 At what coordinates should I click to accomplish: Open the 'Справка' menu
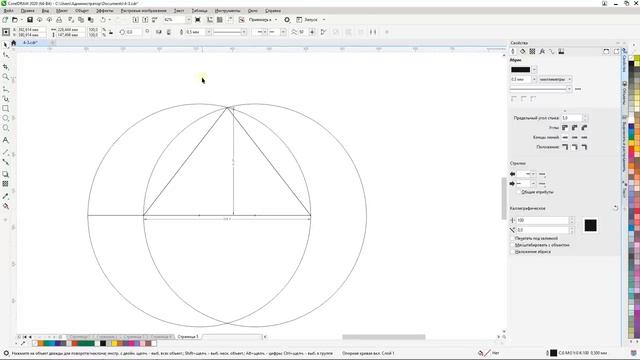point(273,11)
